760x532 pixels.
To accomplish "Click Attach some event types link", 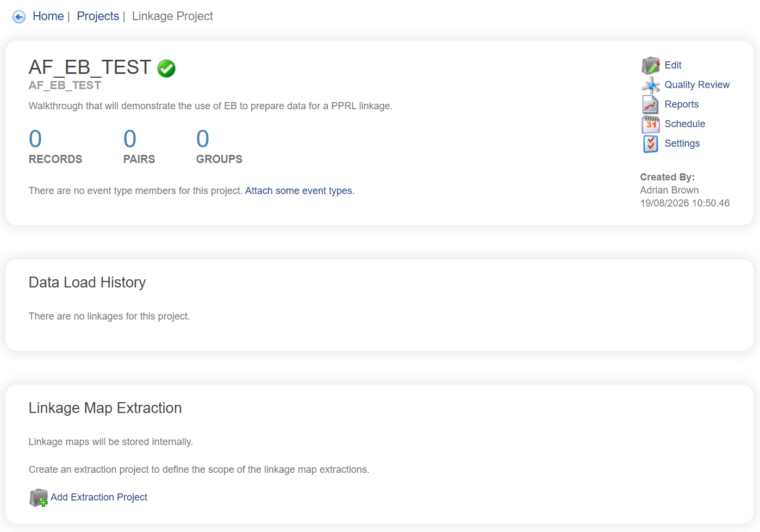I will point(298,191).
